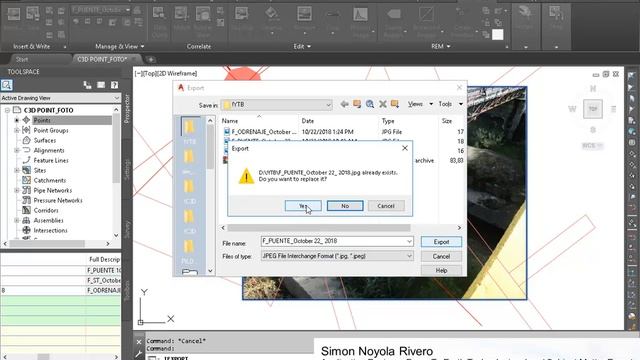Click the Export button in save dialog
Viewport: 640px width, 360px height.
click(441, 242)
